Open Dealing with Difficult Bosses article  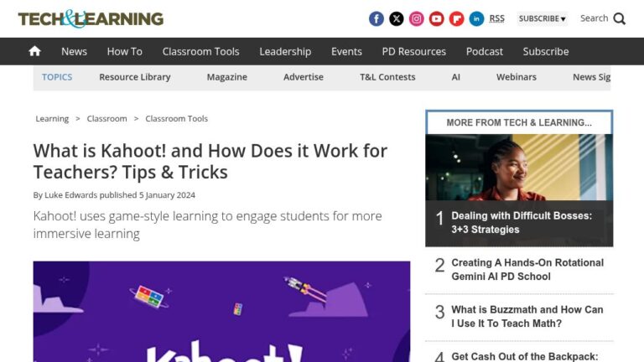coord(522,223)
